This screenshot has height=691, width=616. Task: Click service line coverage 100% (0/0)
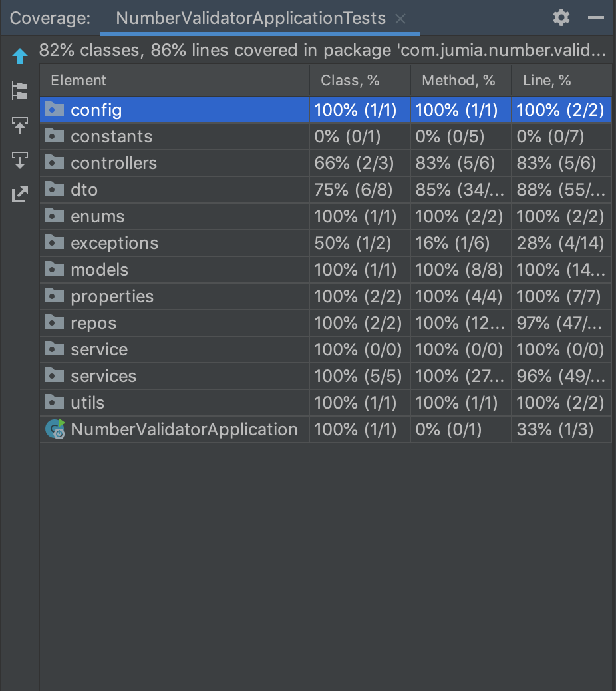(x=560, y=349)
